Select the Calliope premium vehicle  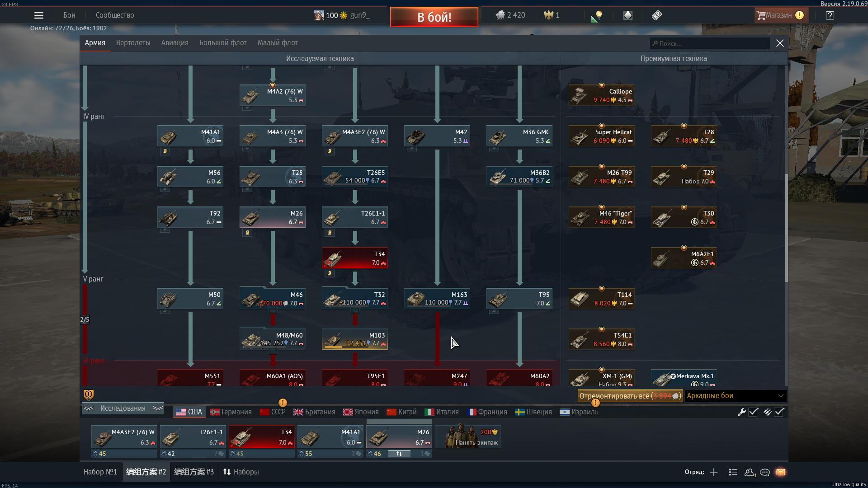tap(602, 95)
